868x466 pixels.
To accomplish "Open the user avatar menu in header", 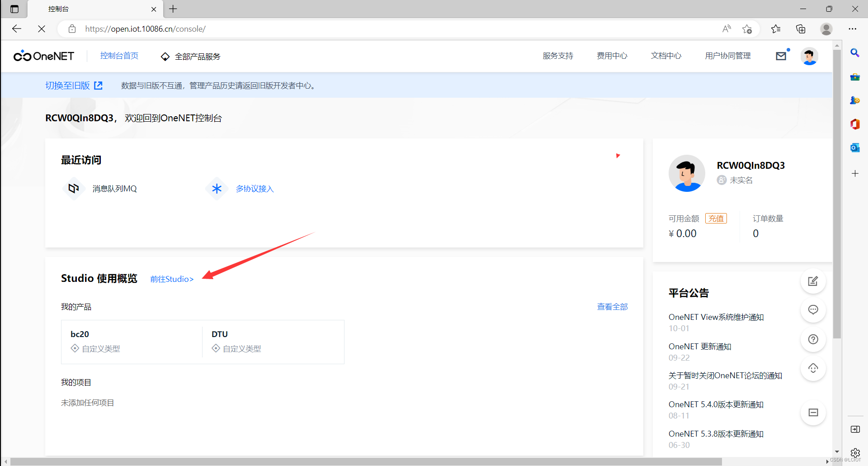I will pyautogui.click(x=809, y=56).
